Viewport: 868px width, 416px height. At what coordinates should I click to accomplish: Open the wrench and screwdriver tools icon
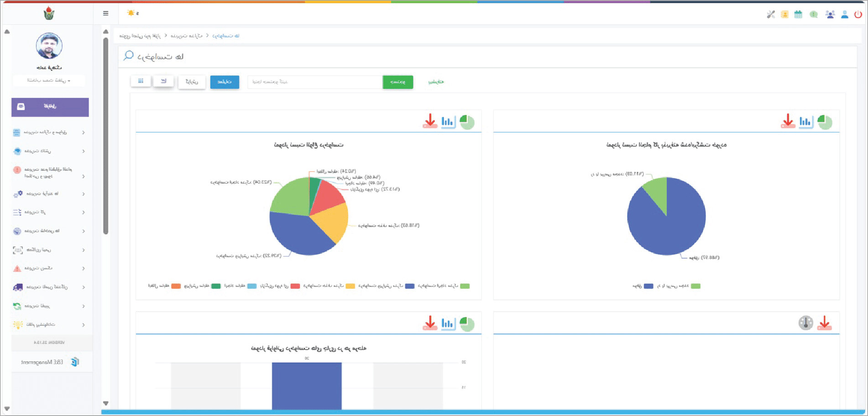click(x=771, y=15)
